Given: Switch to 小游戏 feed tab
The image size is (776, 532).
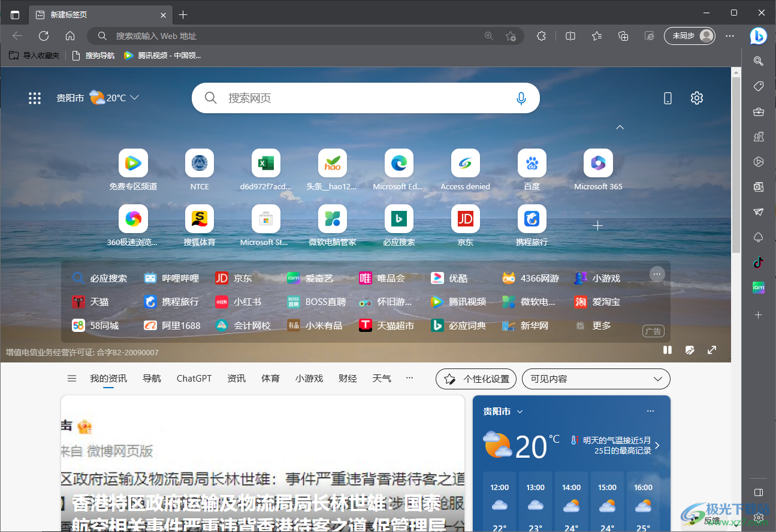Looking at the screenshot, I should pyautogui.click(x=309, y=379).
